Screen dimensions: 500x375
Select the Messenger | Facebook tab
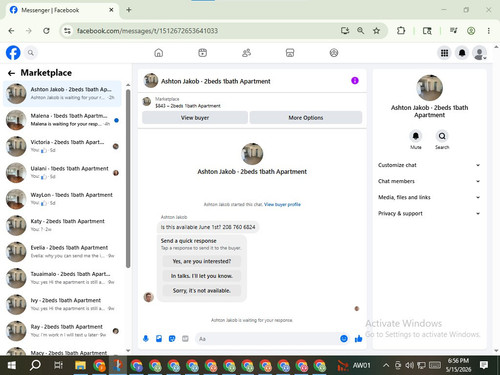tap(62, 10)
